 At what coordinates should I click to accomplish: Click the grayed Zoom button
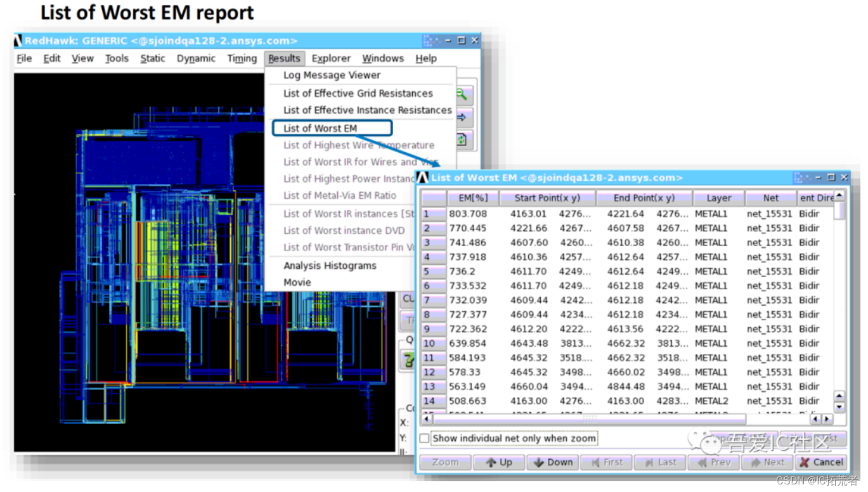click(445, 462)
